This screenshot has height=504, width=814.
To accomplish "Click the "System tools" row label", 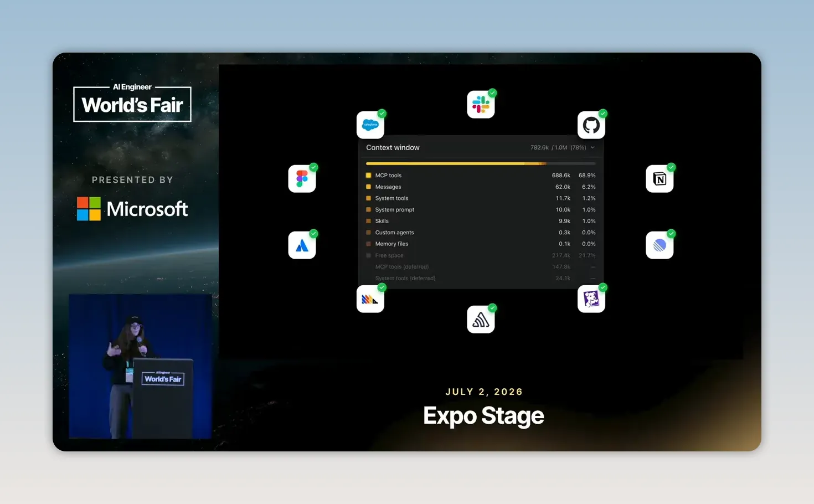I will coord(391,198).
